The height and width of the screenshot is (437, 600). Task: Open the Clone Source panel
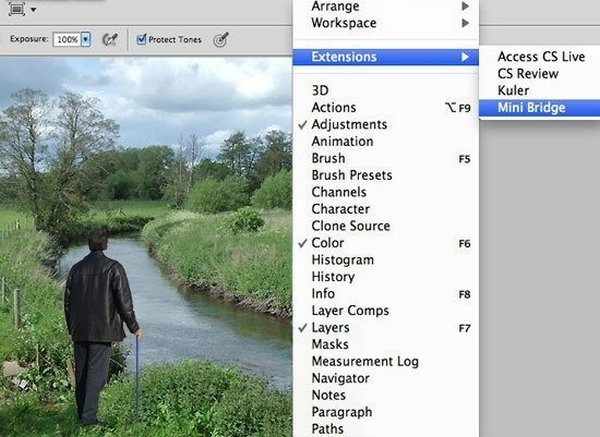tap(386, 226)
